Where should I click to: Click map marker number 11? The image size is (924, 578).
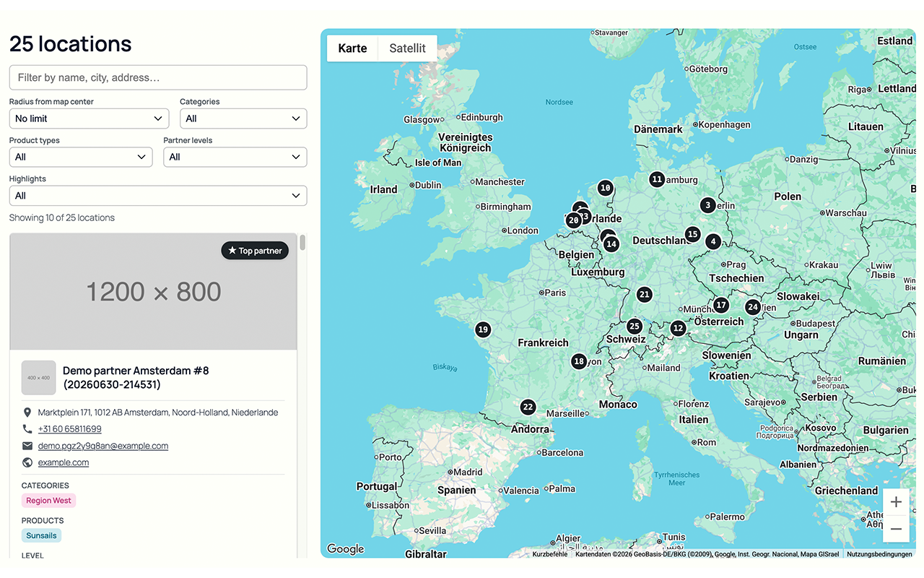pyautogui.click(x=656, y=179)
